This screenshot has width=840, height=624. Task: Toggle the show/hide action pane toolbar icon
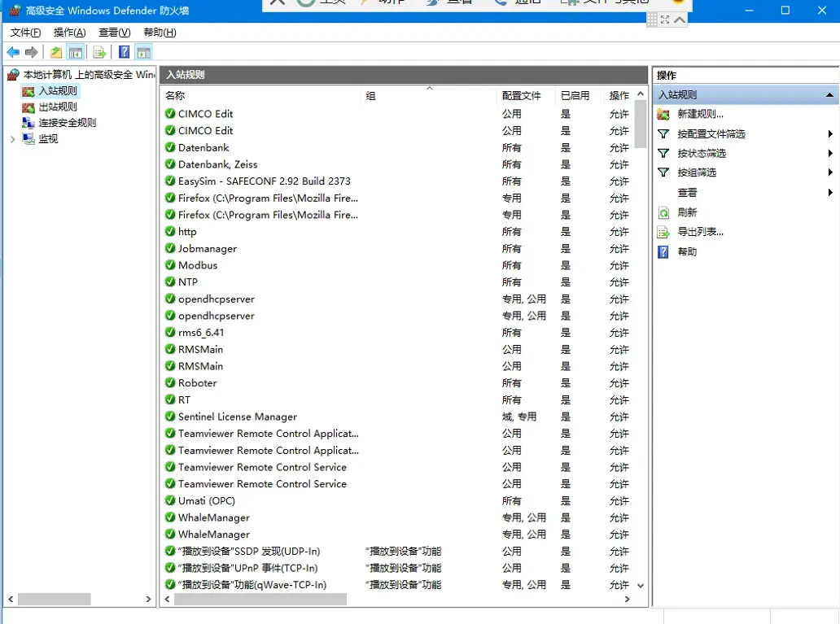(x=143, y=52)
